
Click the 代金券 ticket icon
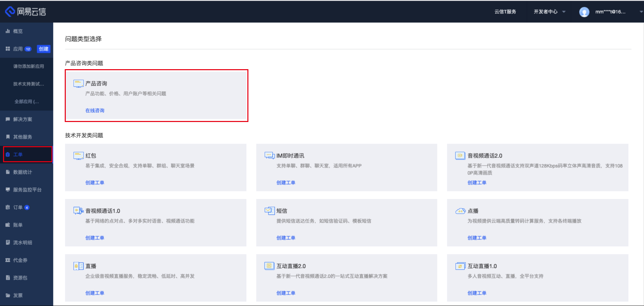coord(7,260)
